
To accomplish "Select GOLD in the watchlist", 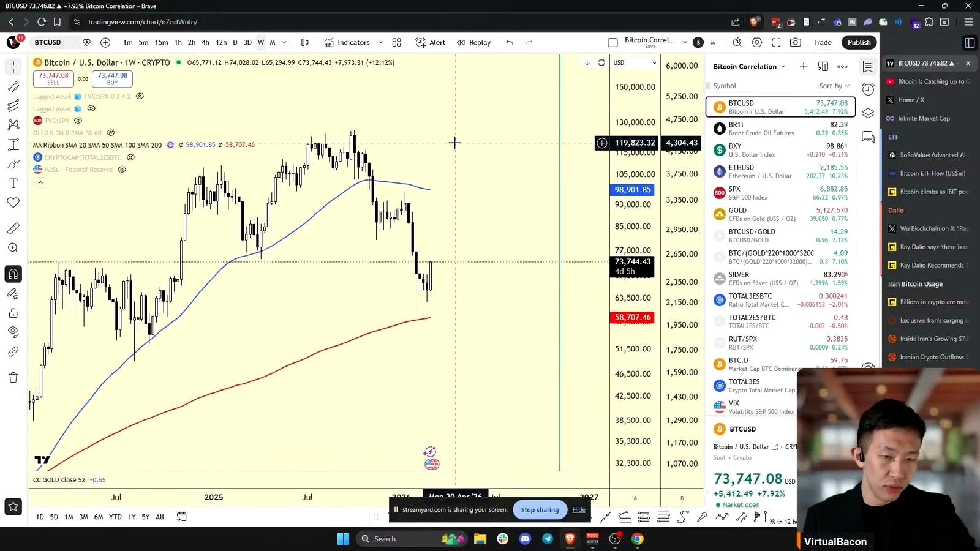I will (780, 214).
